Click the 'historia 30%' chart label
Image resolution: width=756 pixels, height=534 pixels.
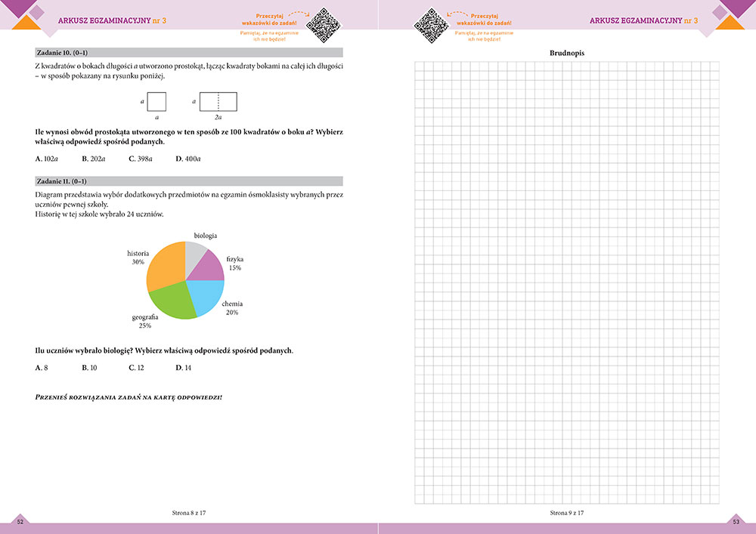click(138, 258)
